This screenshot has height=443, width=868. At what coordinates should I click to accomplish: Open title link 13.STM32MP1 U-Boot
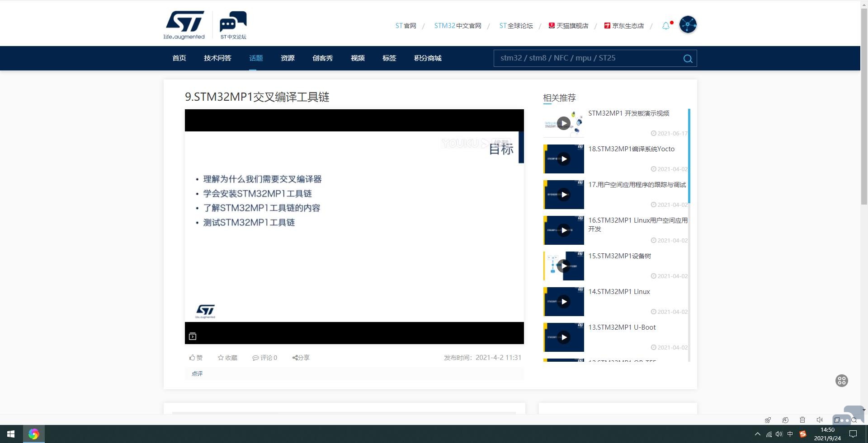(622, 327)
